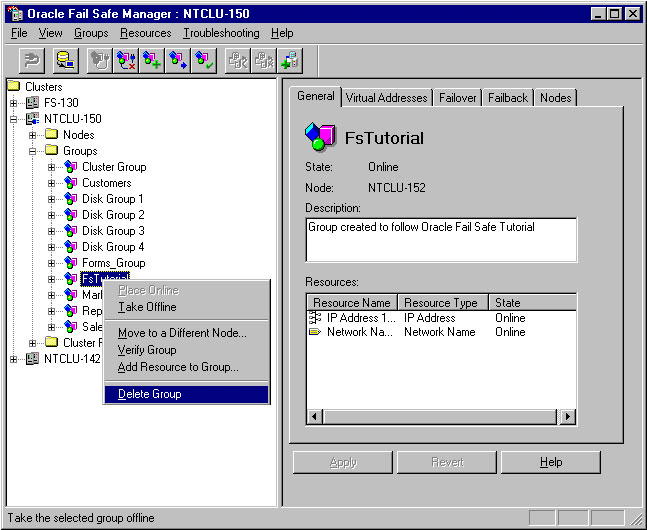Expand the Customers group entry
Screen dimensions: 647x530
point(52,183)
